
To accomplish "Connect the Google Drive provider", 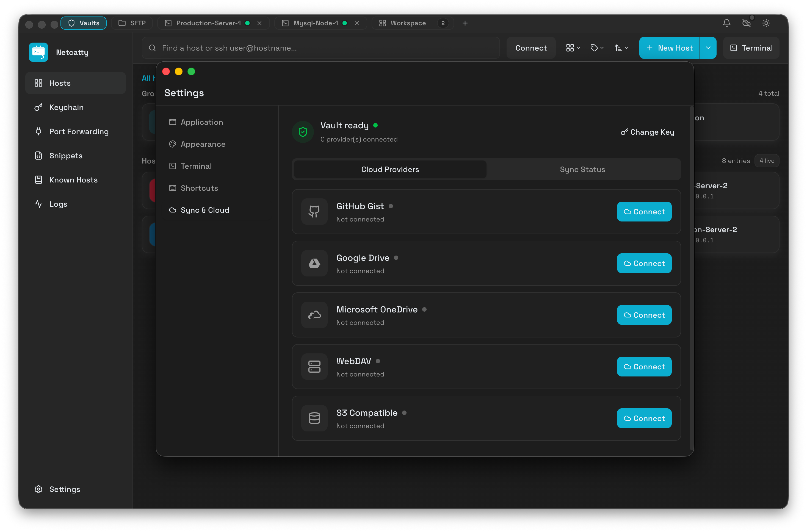I will pos(644,263).
